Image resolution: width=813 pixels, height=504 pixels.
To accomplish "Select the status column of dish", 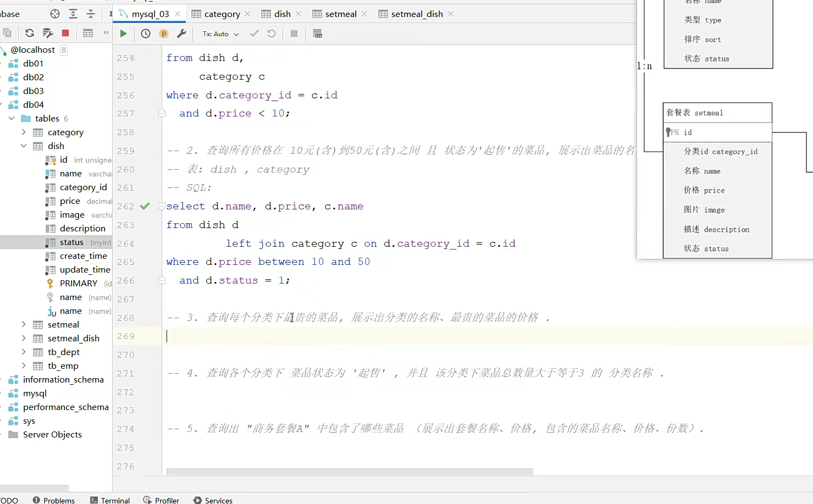I will coord(71,242).
